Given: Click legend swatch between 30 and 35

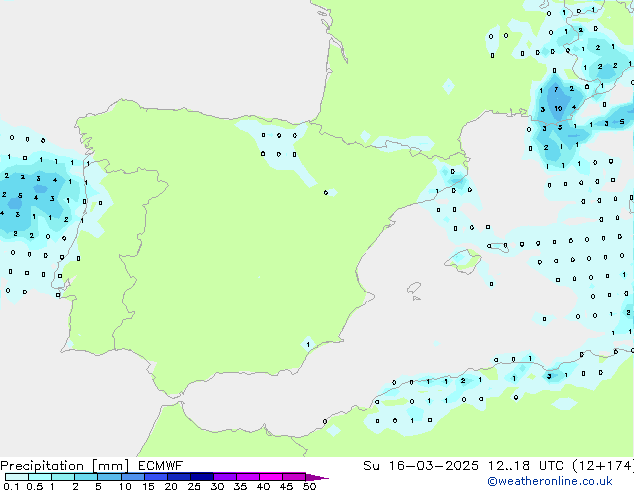Looking at the screenshot, I should 228,477.
